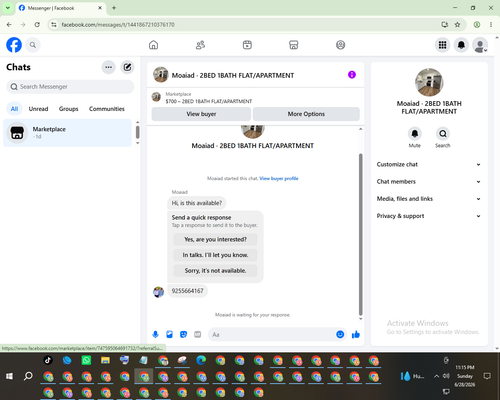Switch to Messenger | Facebook browser tab
The image size is (500, 400).
pyautogui.click(x=61, y=8)
